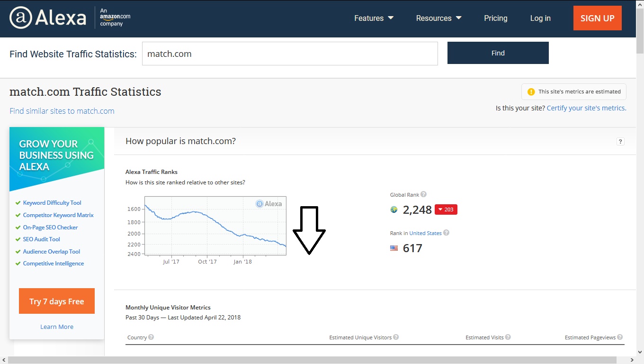
Task: Click the 'Monthly Unique Visitor Metrics' heading
Action: (x=168, y=308)
